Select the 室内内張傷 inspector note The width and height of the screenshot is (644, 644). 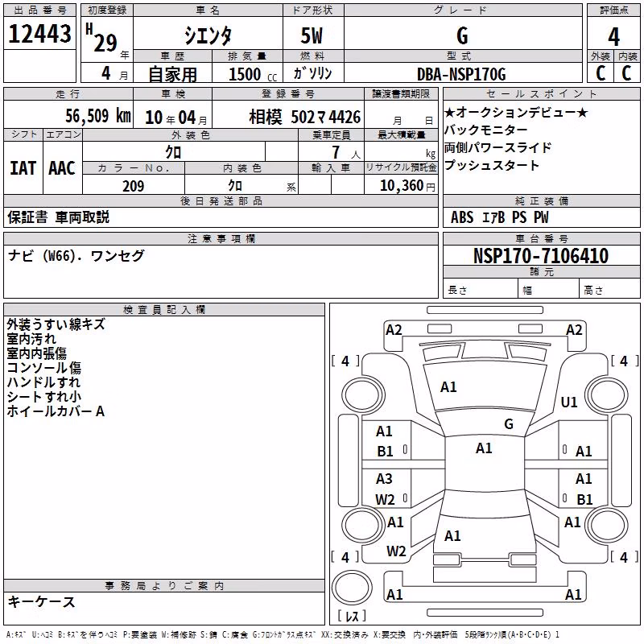click(x=36, y=353)
